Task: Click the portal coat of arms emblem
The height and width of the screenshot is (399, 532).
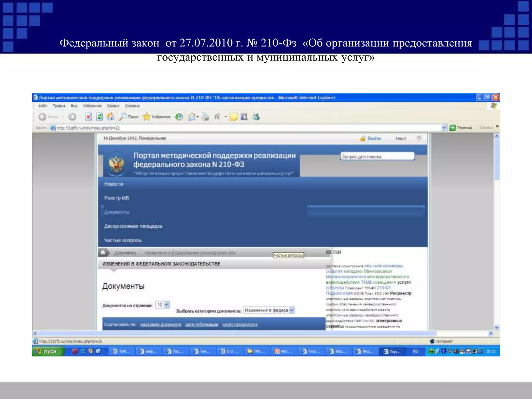Action: (x=116, y=164)
